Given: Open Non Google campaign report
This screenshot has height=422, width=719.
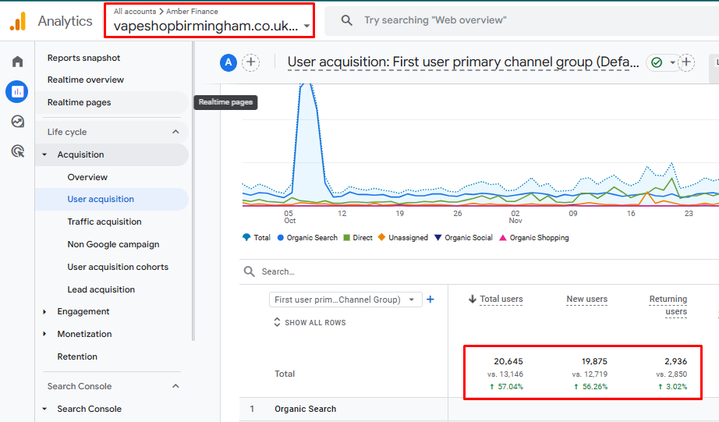Looking at the screenshot, I should point(113,244).
